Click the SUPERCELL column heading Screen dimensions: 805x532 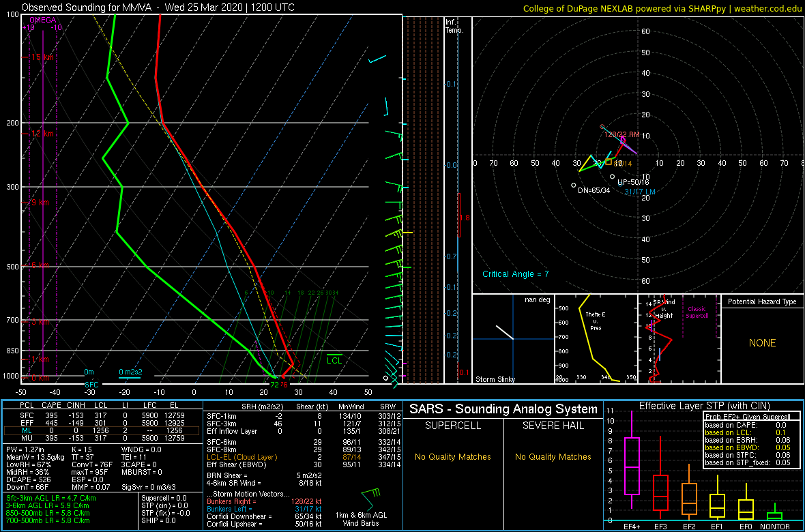tap(452, 425)
